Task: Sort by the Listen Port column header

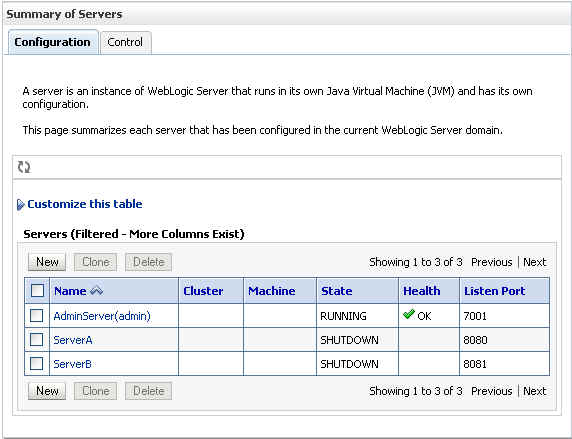Action: [494, 291]
